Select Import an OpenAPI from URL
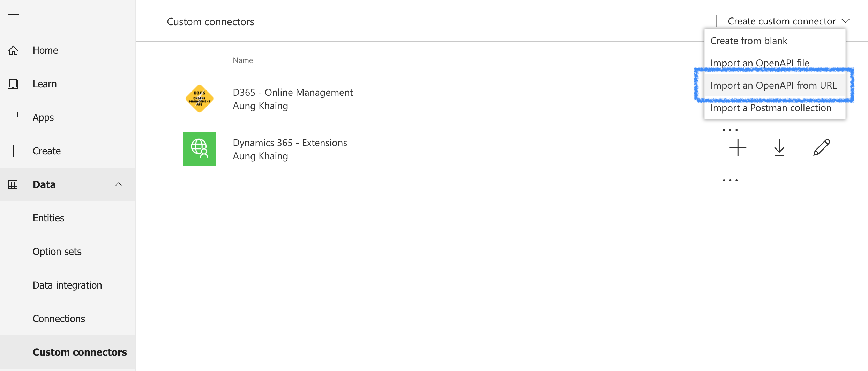Screen dimensions: 868x371 pyautogui.click(x=773, y=85)
